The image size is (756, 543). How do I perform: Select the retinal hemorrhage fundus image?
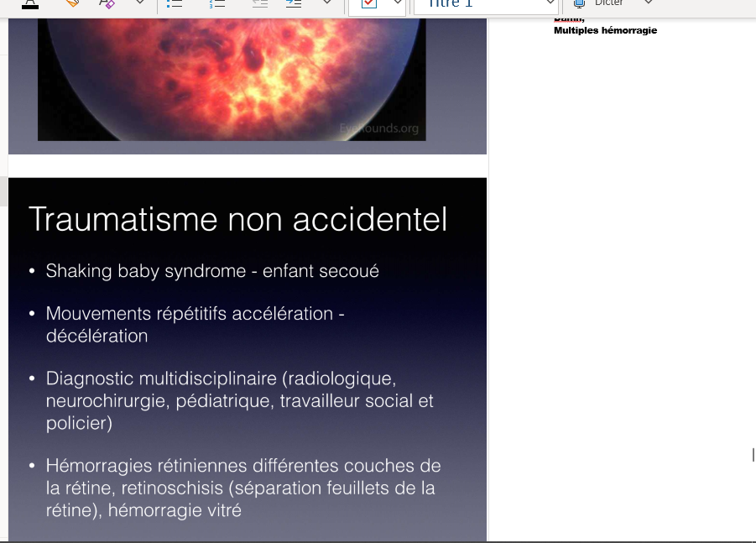click(232, 80)
